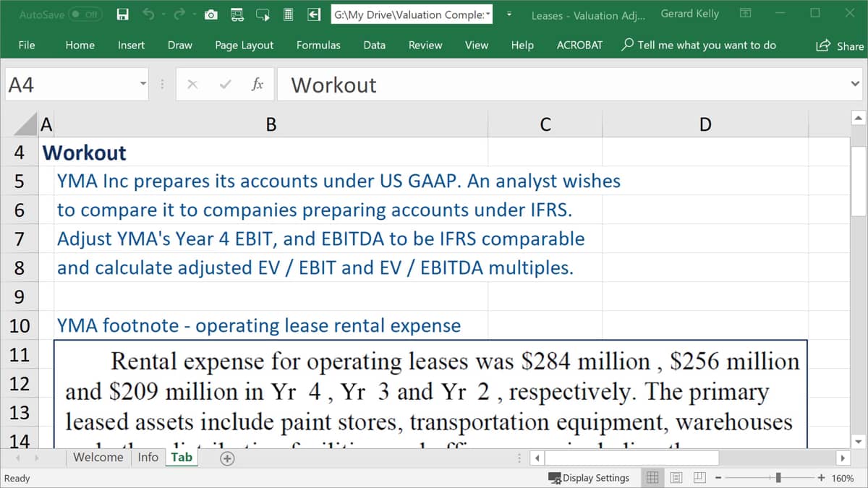Expand the formula bar chevron
Viewport: 868px width, 488px height.
pos(855,84)
